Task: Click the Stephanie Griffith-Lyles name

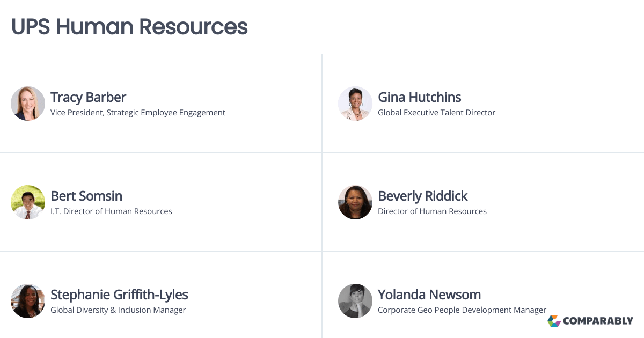Action: point(119,295)
